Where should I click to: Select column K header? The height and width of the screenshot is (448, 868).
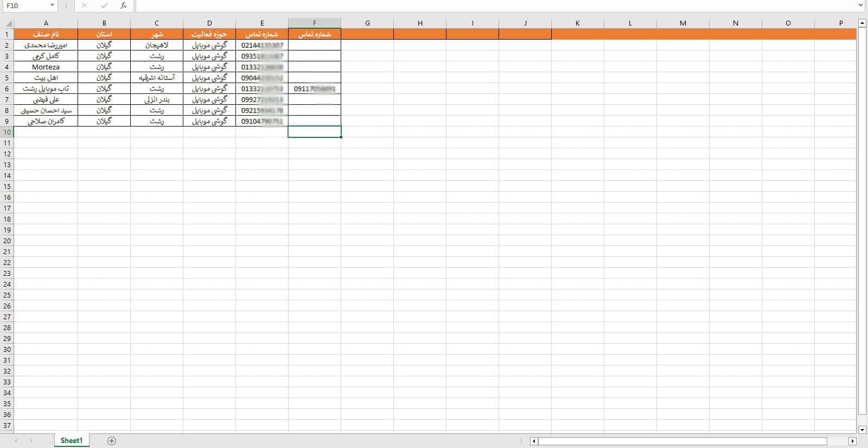click(578, 23)
